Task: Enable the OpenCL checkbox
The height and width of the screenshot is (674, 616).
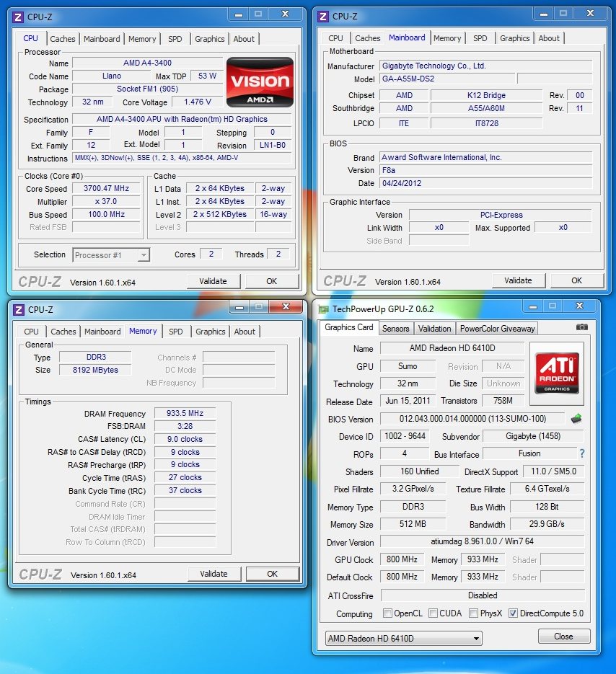Action: coord(388,613)
